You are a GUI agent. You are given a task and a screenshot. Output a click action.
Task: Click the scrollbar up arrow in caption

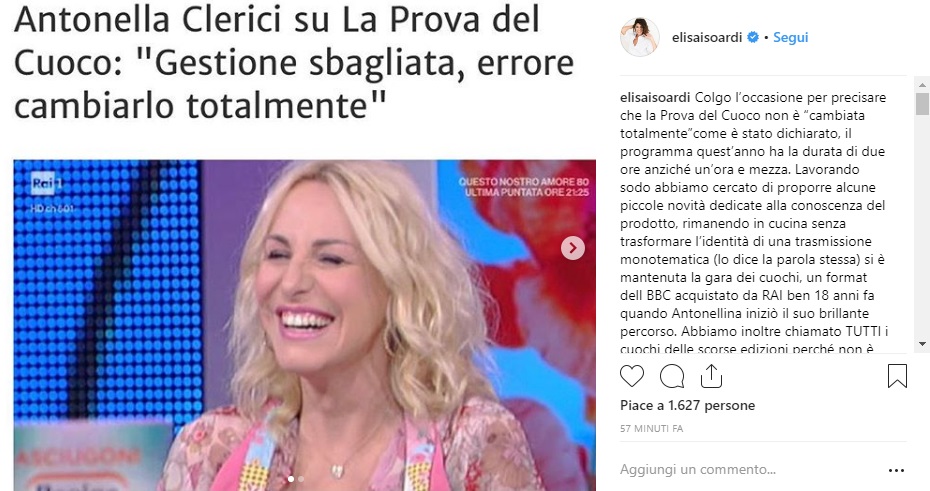(x=922, y=85)
